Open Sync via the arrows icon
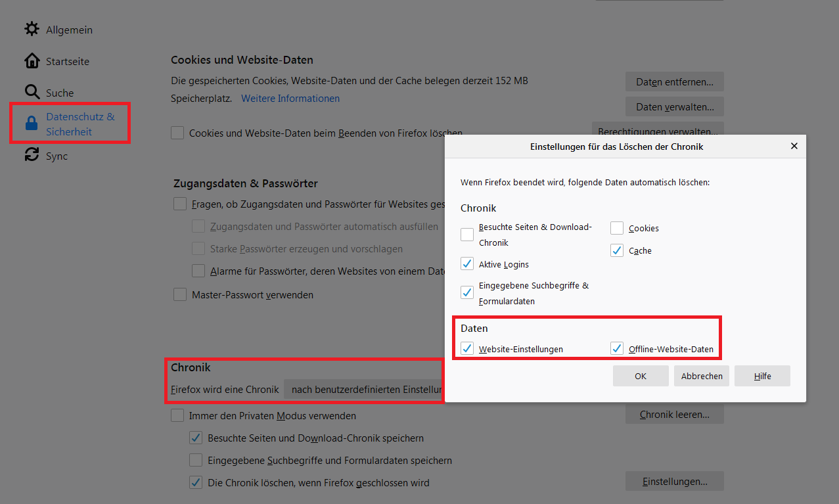Screen dimensions: 839x504 (x=32, y=155)
